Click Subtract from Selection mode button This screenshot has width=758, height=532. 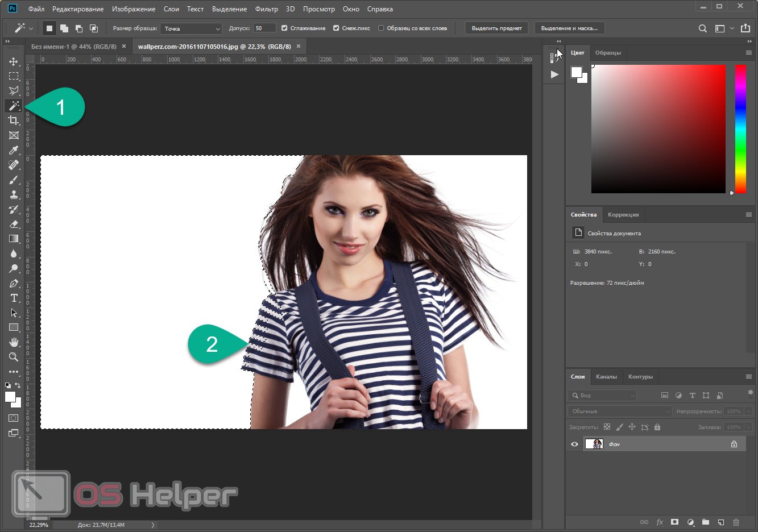tap(79, 28)
